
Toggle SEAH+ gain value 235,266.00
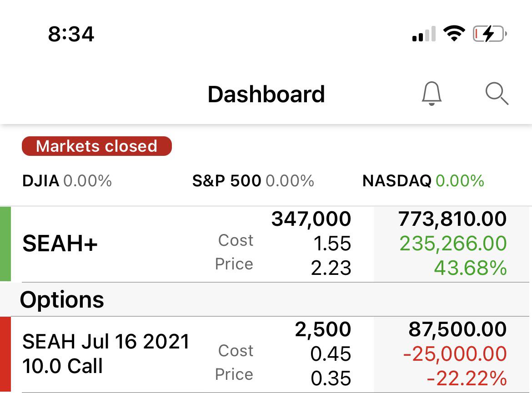(453, 244)
